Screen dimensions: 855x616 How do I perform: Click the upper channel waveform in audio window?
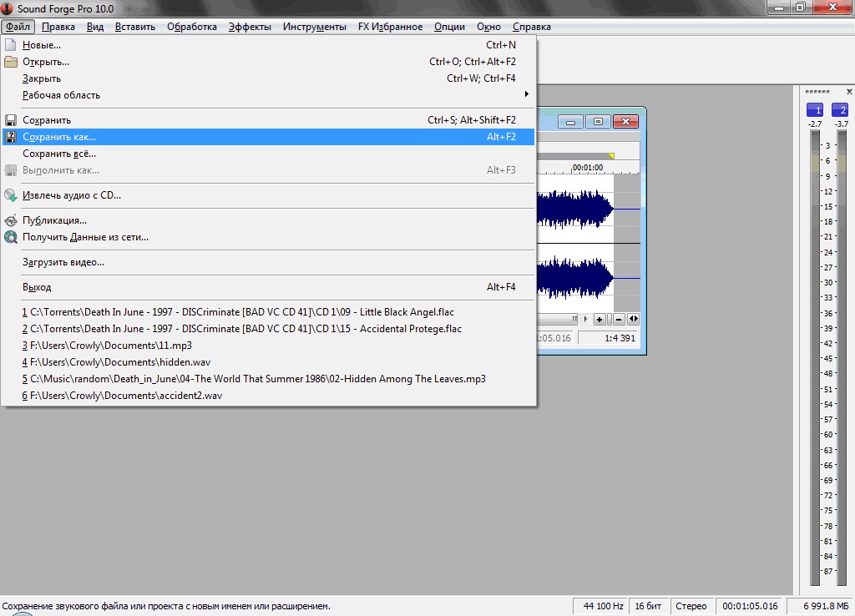[x=575, y=209]
